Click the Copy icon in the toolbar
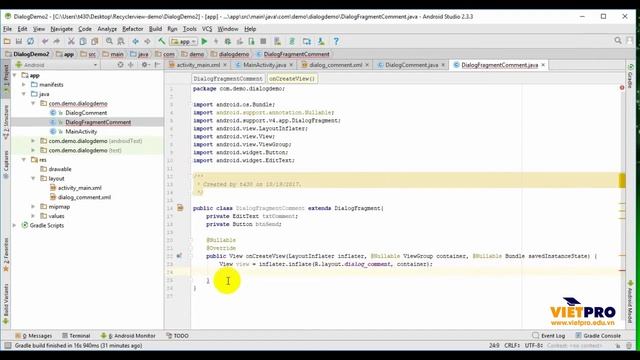 click(83, 41)
